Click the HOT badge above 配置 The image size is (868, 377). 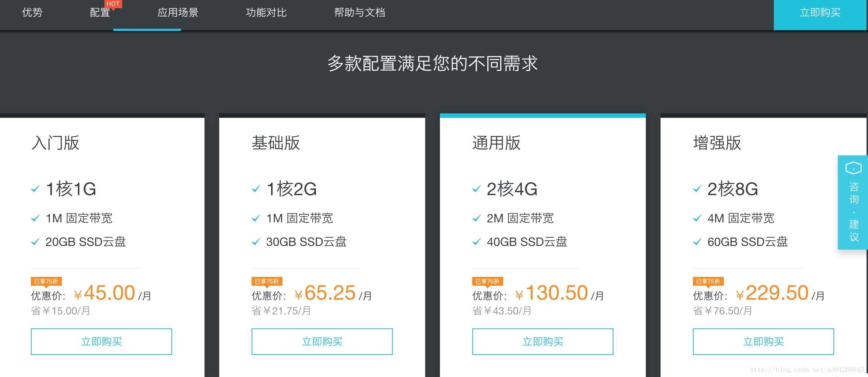pos(113,4)
